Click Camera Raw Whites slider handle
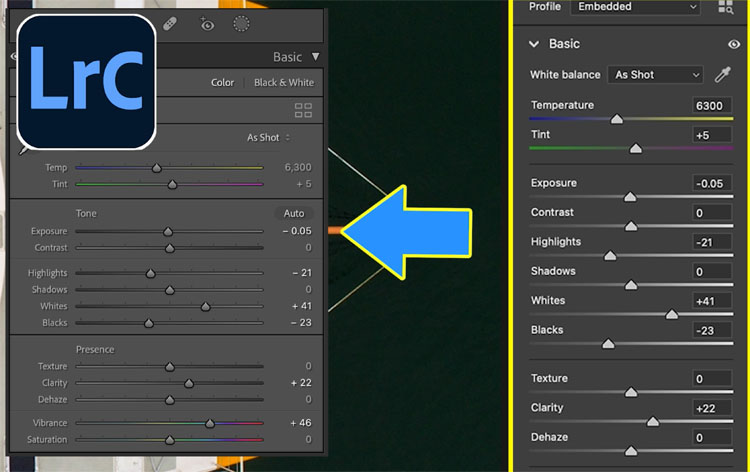The width and height of the screenshot is (750, 472). (x=672, y=314)
